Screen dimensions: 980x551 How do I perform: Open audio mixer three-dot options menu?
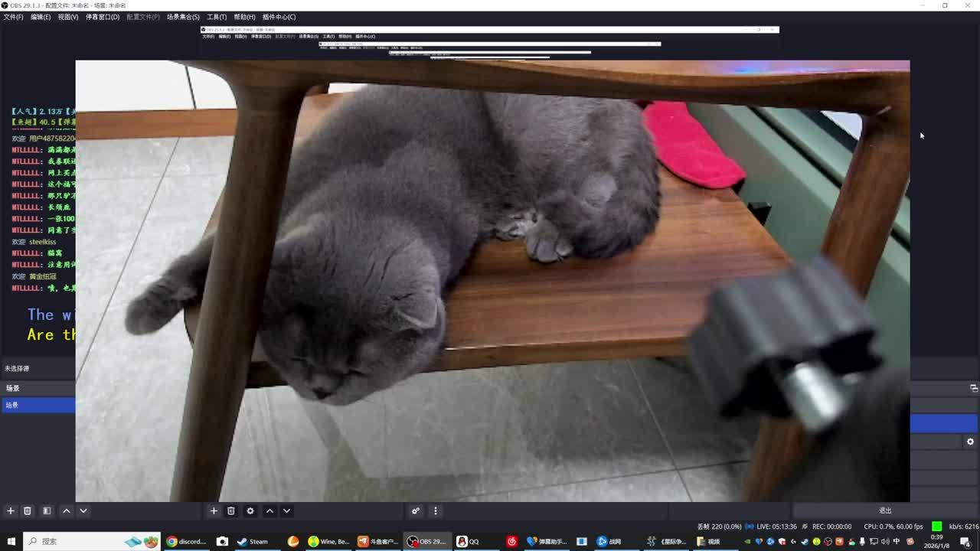[x=436, y=510]
